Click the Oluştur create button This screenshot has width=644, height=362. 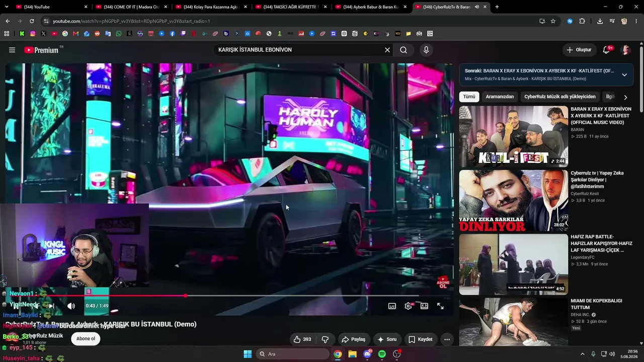(x=579, y=50)
